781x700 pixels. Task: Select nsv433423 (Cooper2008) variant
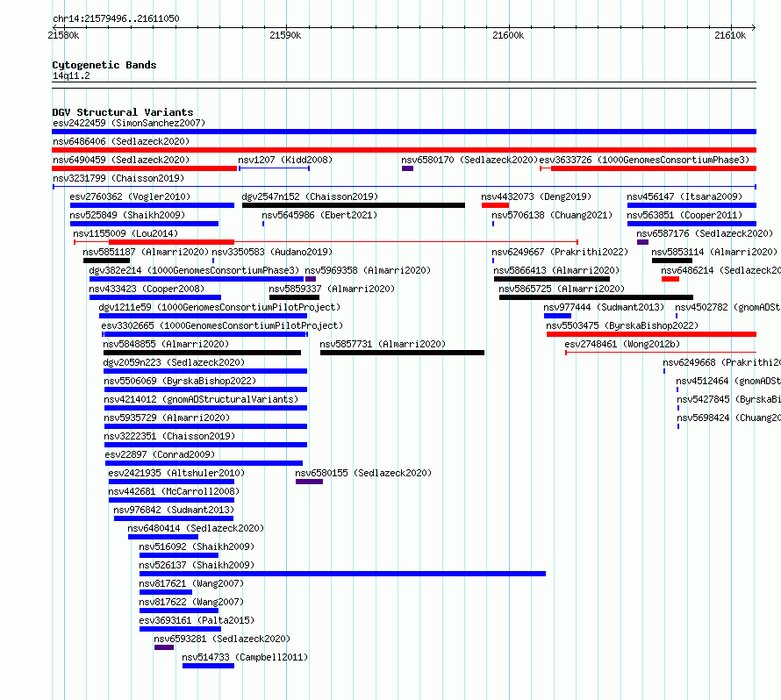[x=147, y=289]
